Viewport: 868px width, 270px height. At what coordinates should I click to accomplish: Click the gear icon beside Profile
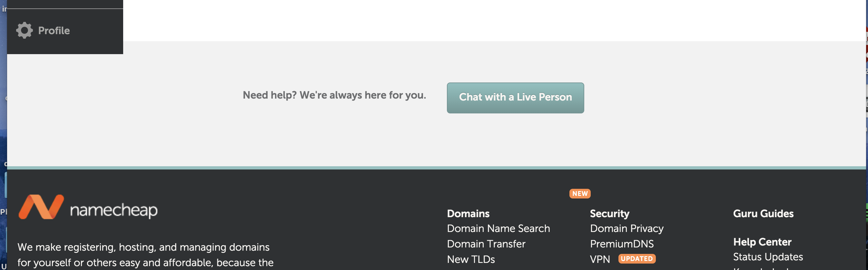coord(24,31)
